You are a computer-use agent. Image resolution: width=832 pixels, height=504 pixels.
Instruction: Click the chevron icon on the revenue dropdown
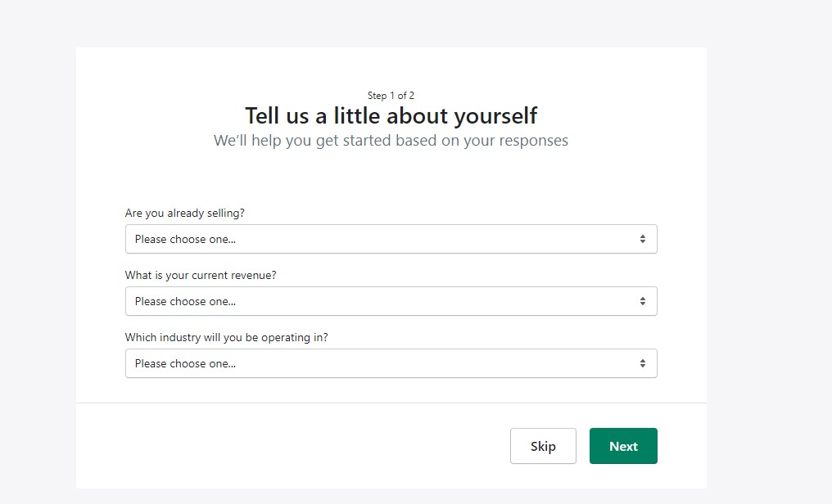[642, 300]
